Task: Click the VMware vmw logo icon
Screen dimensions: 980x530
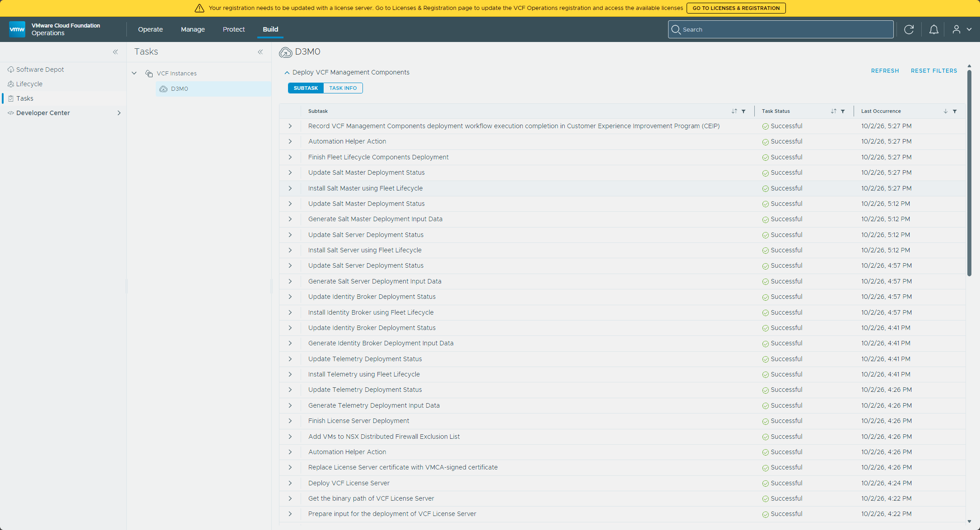Action: (x=17, y=29)
